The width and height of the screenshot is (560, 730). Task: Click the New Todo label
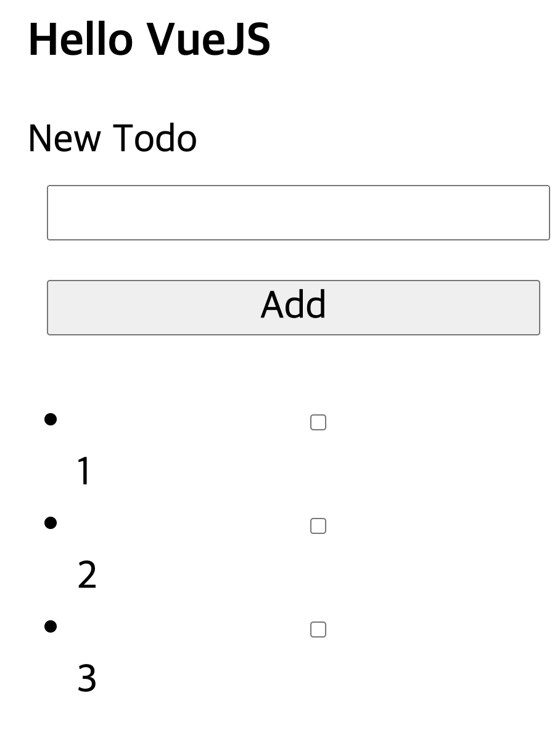coord(112,137)
